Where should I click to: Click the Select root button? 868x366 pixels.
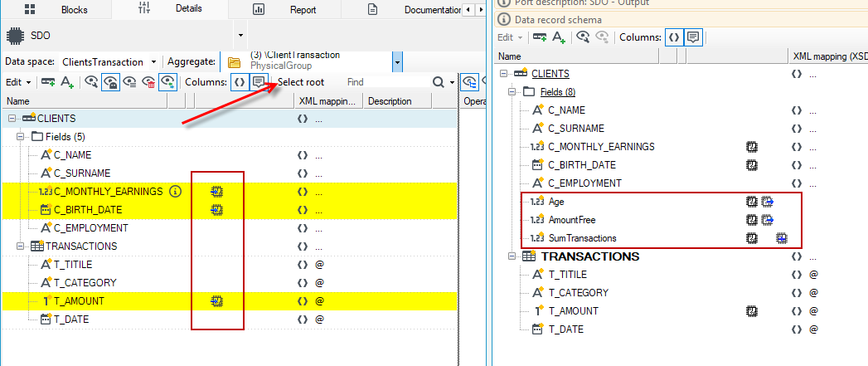[x=301, y=82]
